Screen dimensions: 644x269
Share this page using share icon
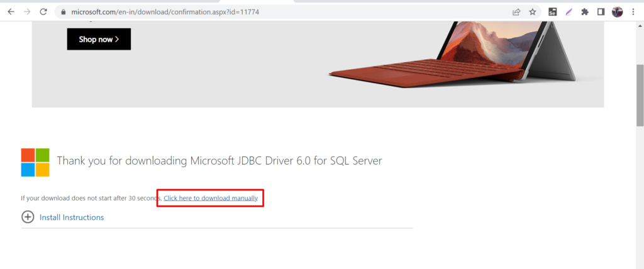[x=516, y=11]
